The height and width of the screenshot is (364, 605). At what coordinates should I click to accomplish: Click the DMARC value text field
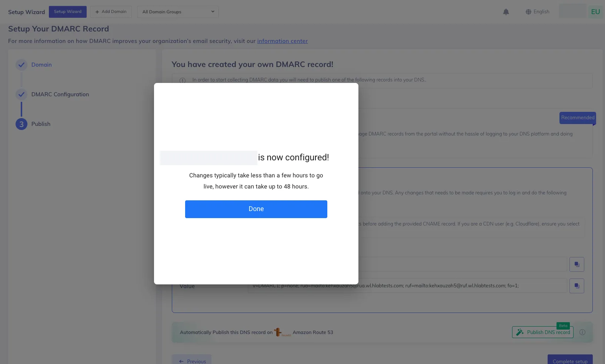coord(407,286)
